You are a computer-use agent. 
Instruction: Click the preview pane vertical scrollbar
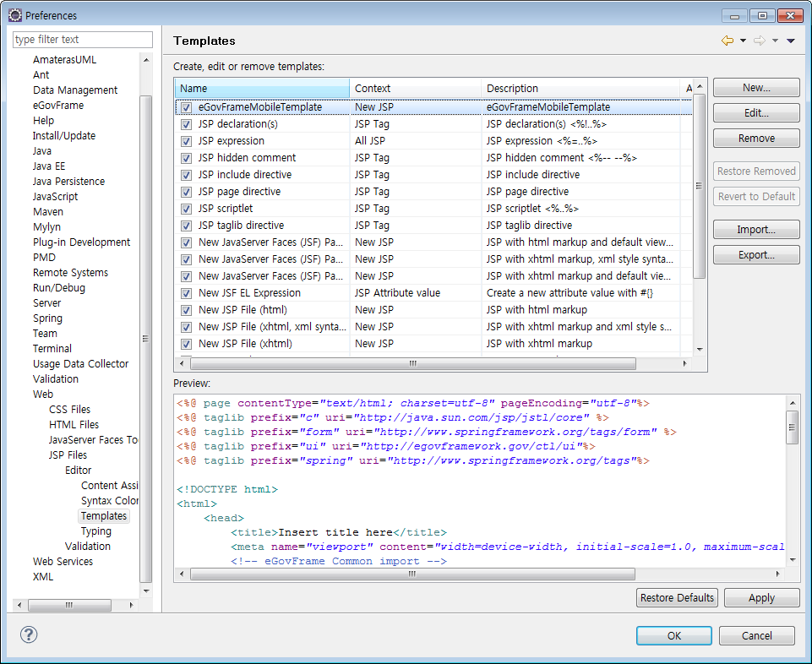click(792, 427)
